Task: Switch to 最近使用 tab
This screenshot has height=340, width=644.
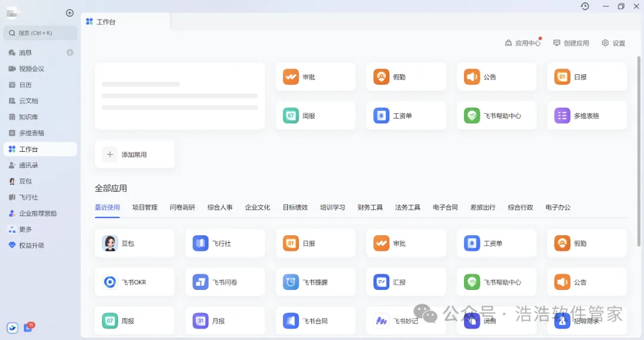Action: [107, 208]
